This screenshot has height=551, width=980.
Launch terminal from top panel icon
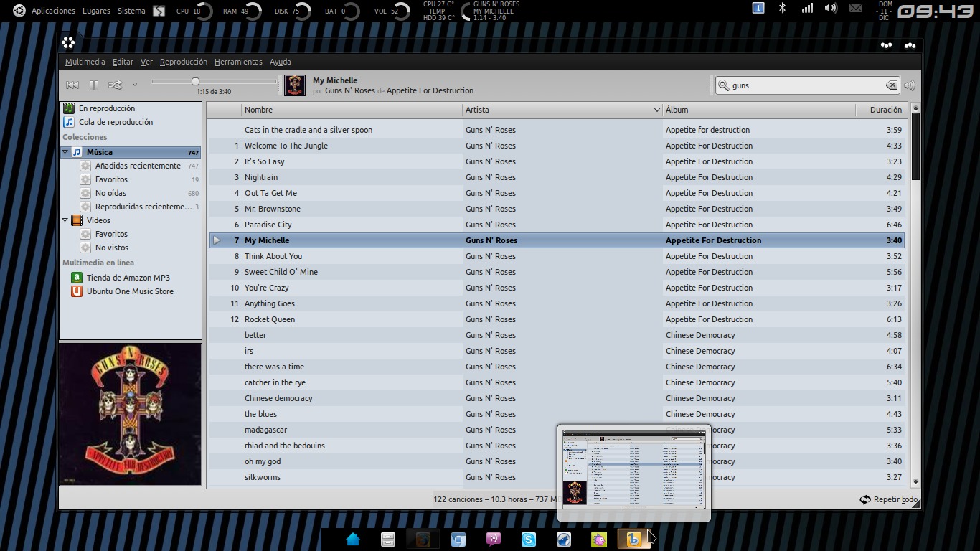click(159, 11)
